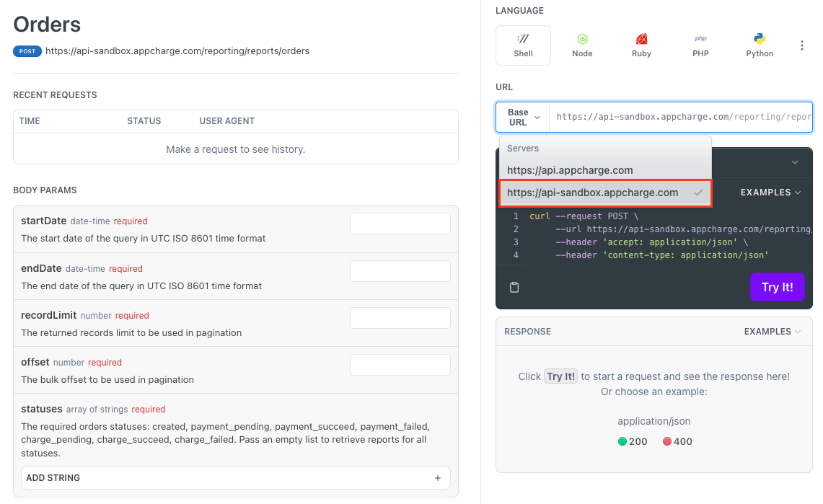This screenshot has width=823, height=504.
Task: Select the Shell language icon
Action: click(x=523, y=45)
